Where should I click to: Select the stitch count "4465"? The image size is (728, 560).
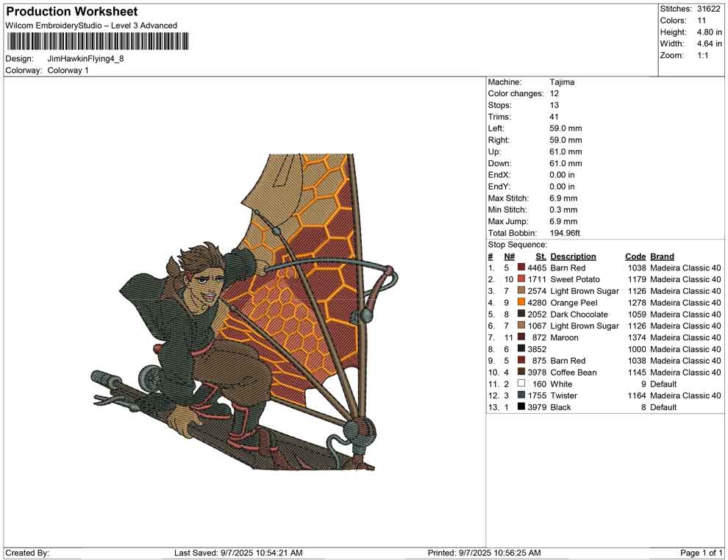coord(537,268)
